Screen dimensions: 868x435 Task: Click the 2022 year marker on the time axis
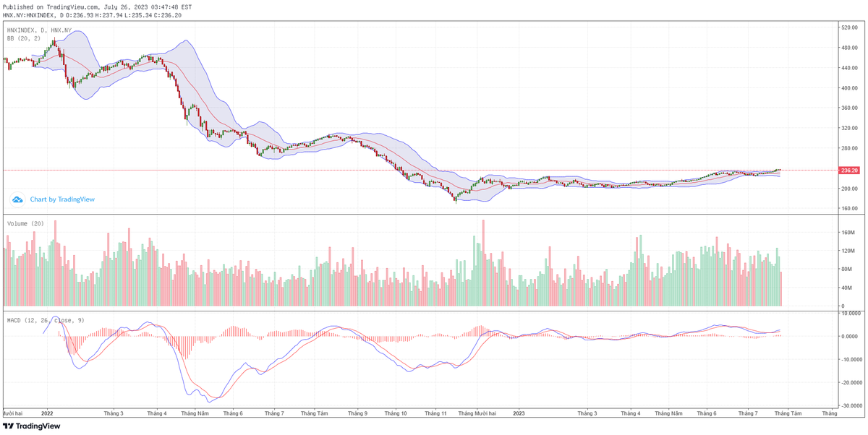coord(48,414)
